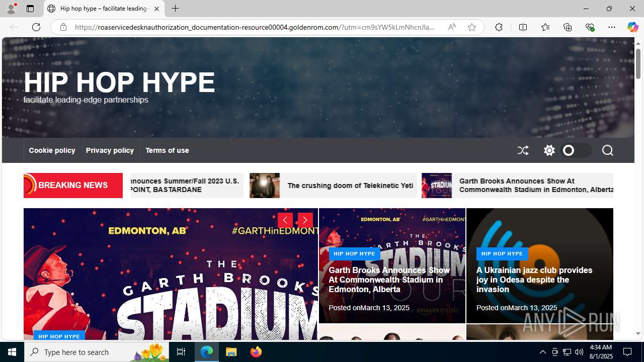Open the notification center

pyautogui.click(x=627, y=352)
